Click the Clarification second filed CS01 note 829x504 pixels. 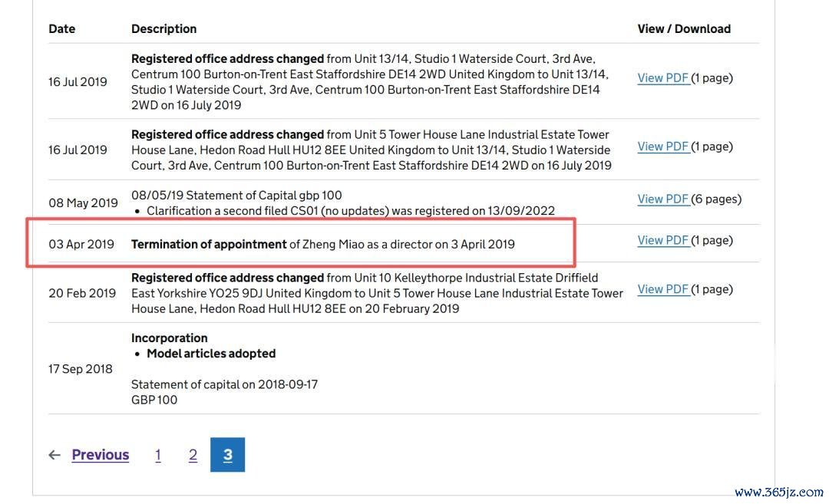coord(350,210)
